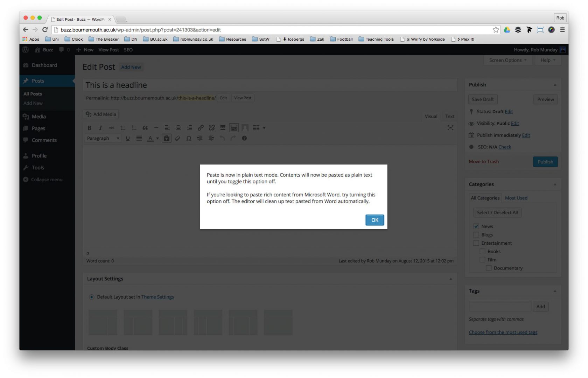Image resolution: width=588 pixels, height=378 pixels.
Task: Toggle underline formatting
Action: point(128,138)
